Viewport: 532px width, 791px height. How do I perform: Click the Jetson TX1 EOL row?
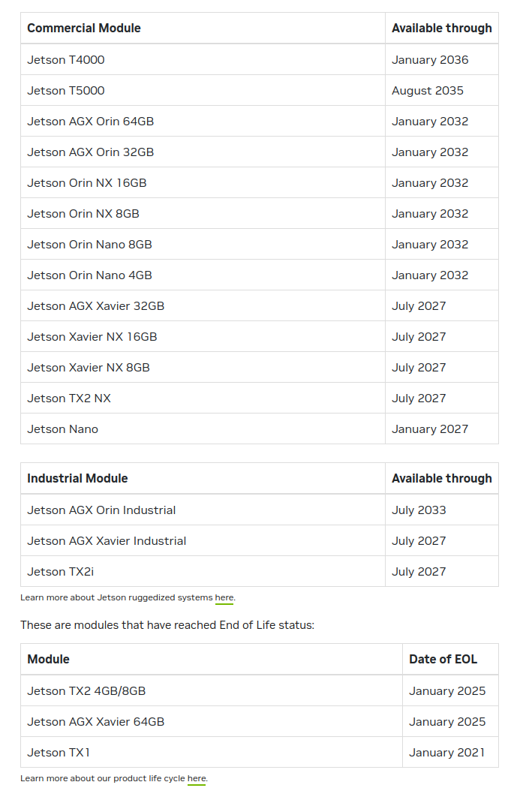click(x=259, y=752)
